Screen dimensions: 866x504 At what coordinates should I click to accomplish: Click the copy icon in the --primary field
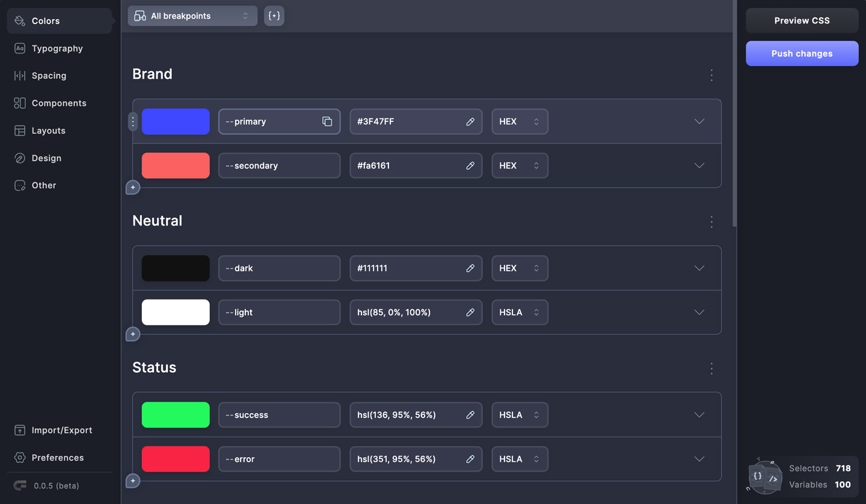[327, 121]
